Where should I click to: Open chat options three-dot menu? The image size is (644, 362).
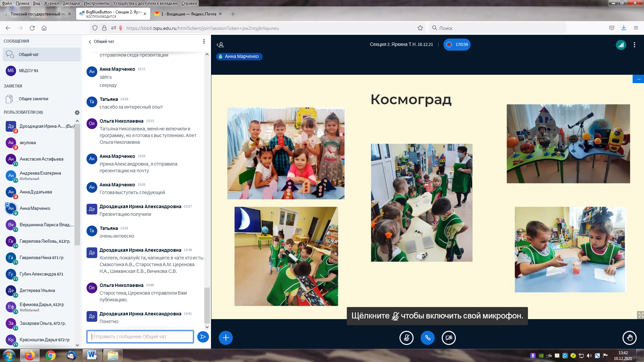click(204, 41)
